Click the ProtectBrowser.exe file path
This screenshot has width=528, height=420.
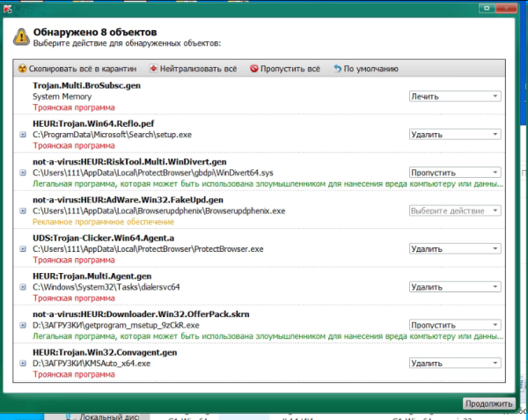click(148, 249)
